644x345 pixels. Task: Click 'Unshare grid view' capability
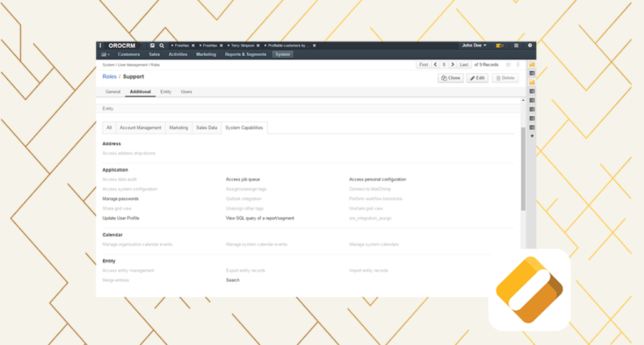point(366,209)
